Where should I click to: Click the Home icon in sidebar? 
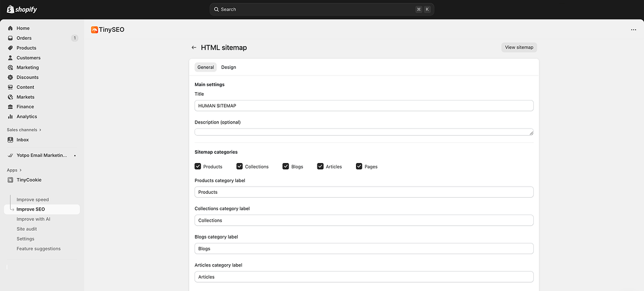click(x=10, y=28)
